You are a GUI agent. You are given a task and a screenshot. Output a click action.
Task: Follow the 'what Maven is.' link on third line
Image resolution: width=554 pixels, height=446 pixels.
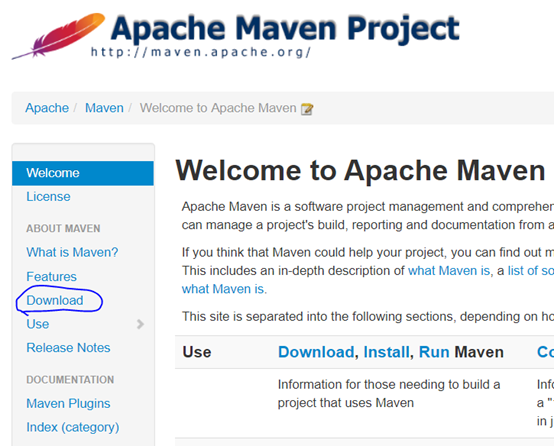click(224, 289)
